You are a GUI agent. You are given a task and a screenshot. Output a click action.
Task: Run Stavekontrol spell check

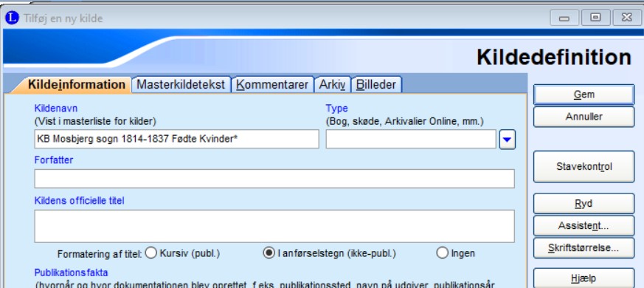pos(584,167)
